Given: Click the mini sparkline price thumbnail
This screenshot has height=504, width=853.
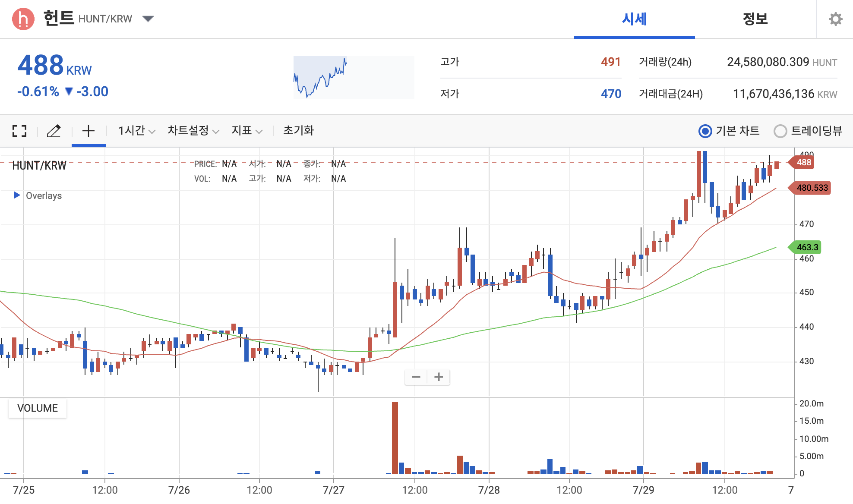Looking at the screenshot, I should 354,78.
